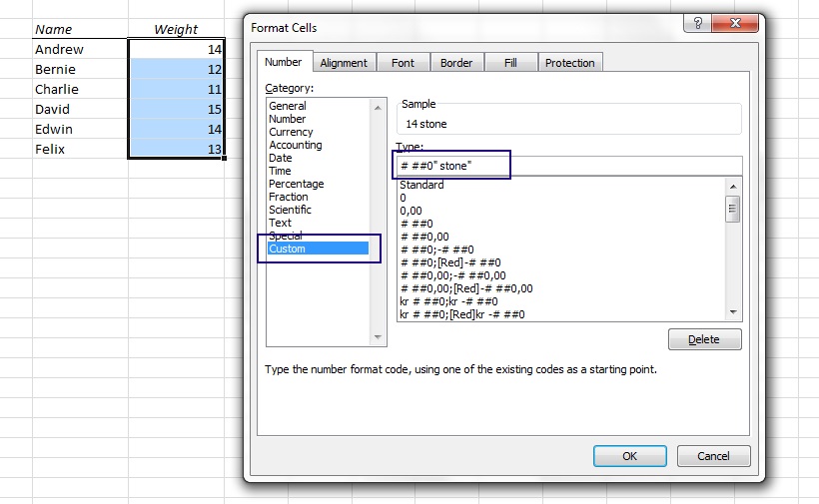Switch to the Border tab
This screenshot has height=504, width=819.
pos(456,63)
